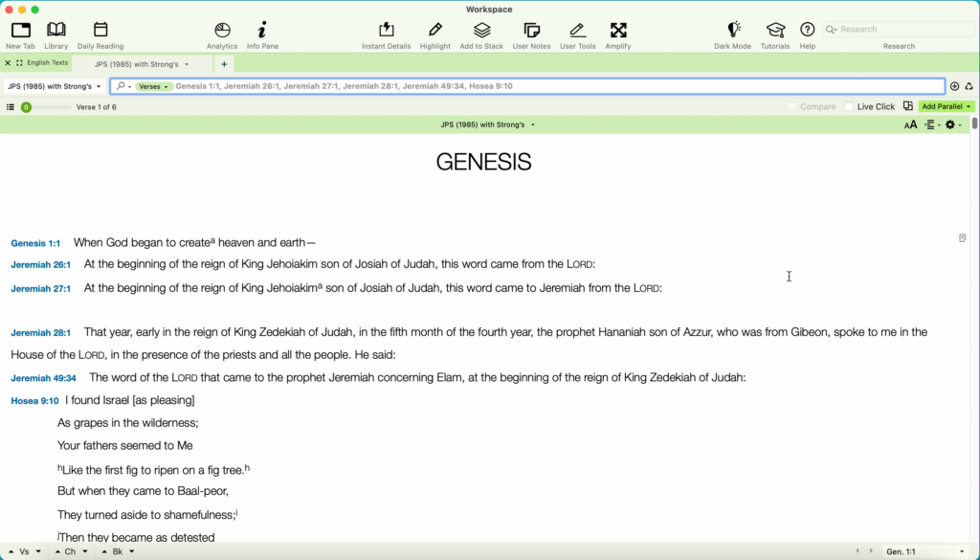Image resolution: width=980 pixels, height=560 pixels.
Task: Click the Genesis 1:1 verse reference
Action: coord(35,243)
